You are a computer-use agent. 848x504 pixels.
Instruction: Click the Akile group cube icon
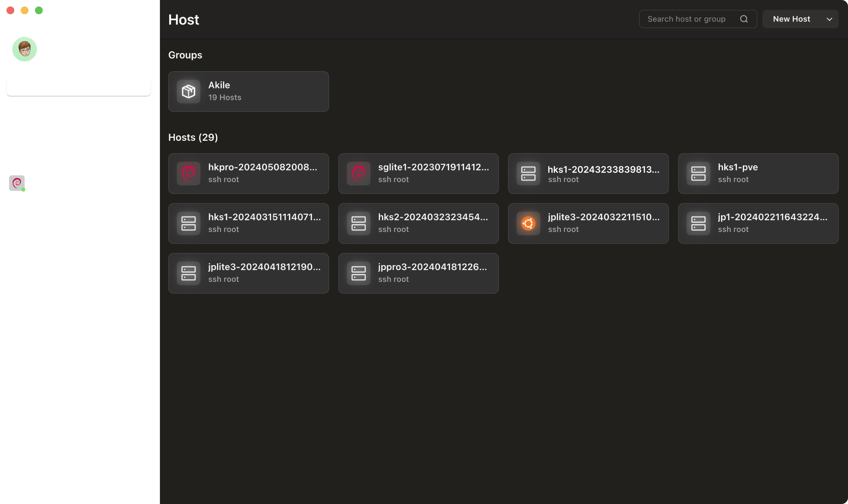(189, 91)
